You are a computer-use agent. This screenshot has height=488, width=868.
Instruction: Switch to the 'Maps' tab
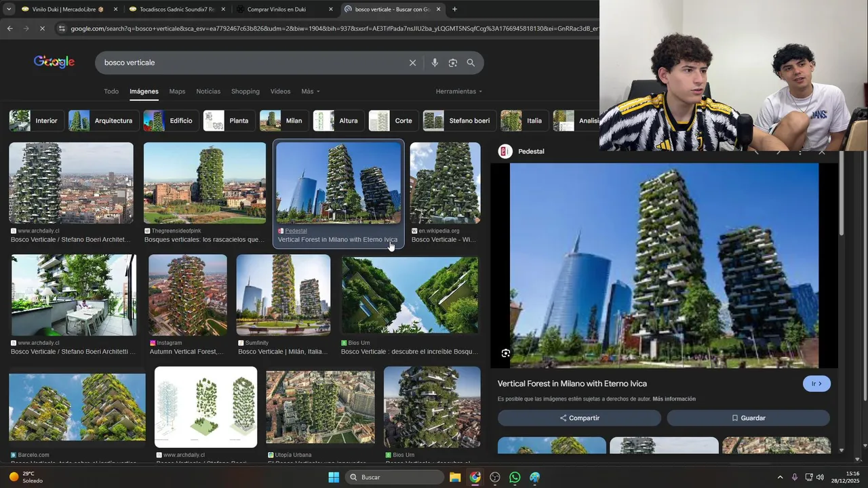tap(177, 91)
